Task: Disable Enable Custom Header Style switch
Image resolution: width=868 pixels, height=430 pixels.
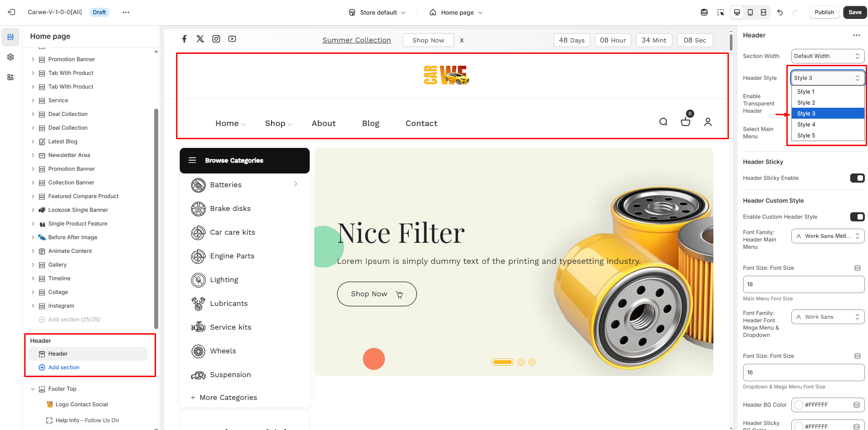Action: [x=857, y=217]
